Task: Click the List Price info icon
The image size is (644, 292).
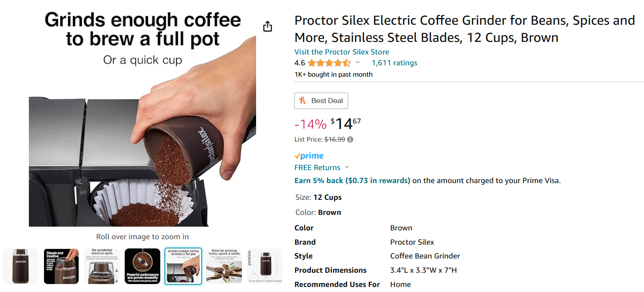Action: [x=350, y=140]
